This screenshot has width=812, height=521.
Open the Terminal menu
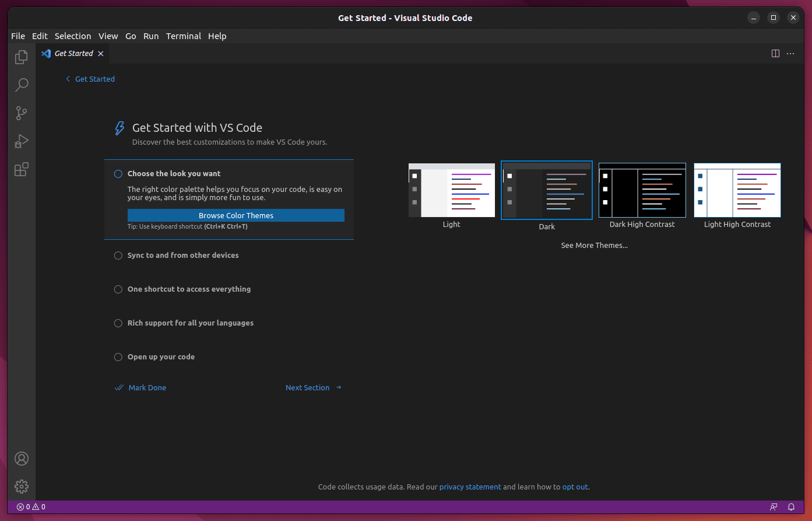tap(183, 36)
